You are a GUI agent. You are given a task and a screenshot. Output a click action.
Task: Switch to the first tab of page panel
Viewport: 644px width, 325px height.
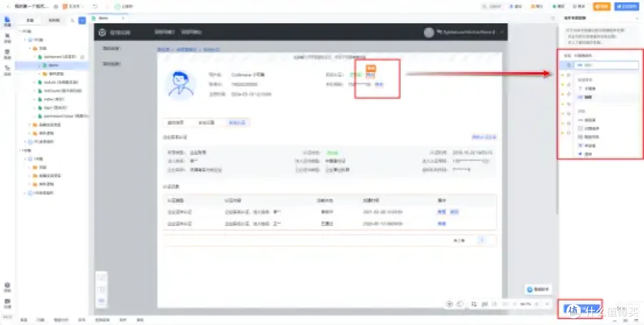click(x=30, y=20)
